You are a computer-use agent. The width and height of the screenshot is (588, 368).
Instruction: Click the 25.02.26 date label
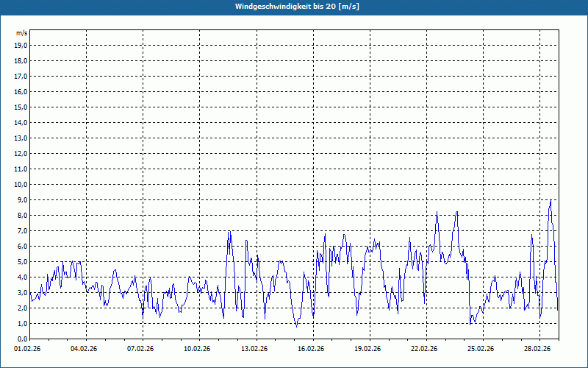coord(481,350)
